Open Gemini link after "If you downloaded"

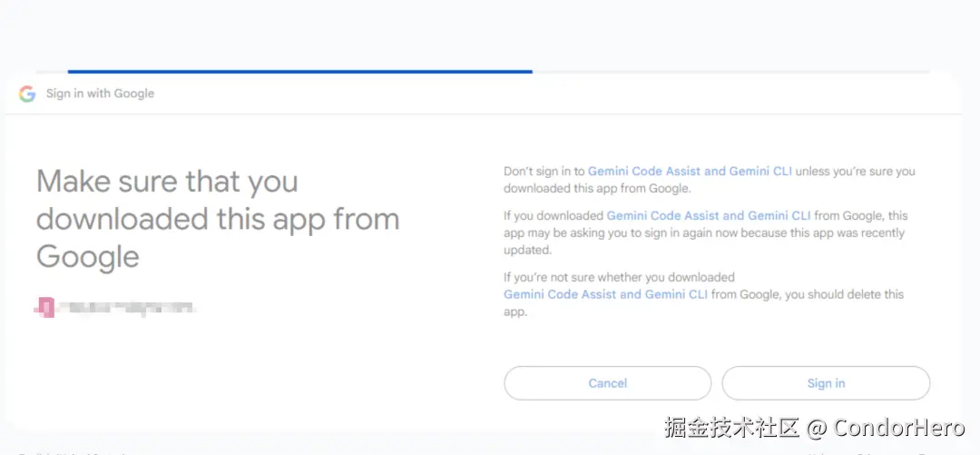[709, 216]
